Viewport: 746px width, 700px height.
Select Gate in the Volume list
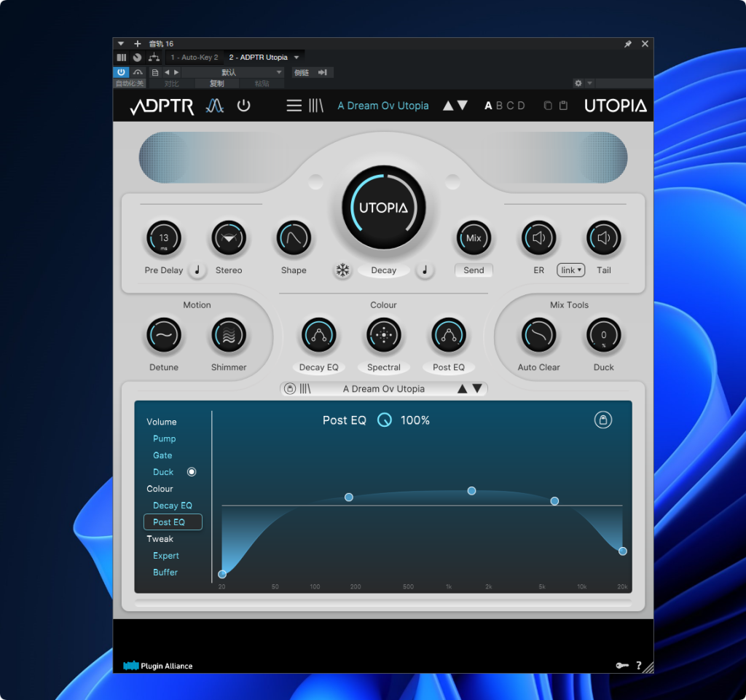coord(162,455)
